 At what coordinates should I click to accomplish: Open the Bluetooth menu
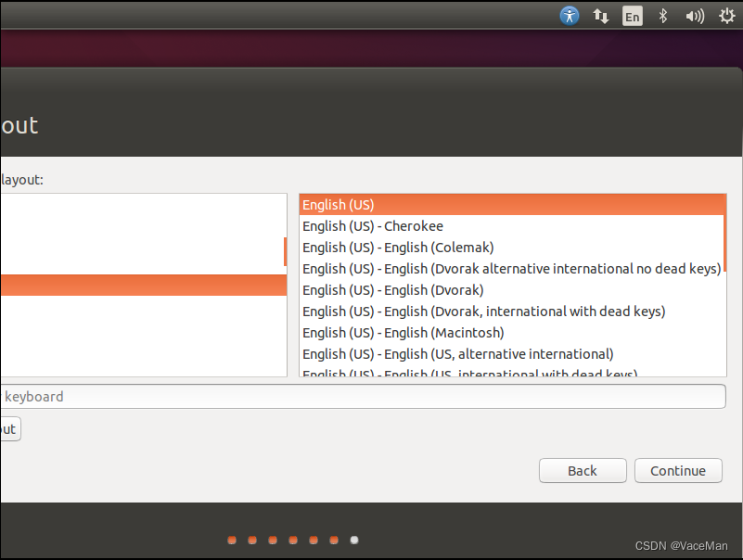pyautogui.click(x=662, y=16)
